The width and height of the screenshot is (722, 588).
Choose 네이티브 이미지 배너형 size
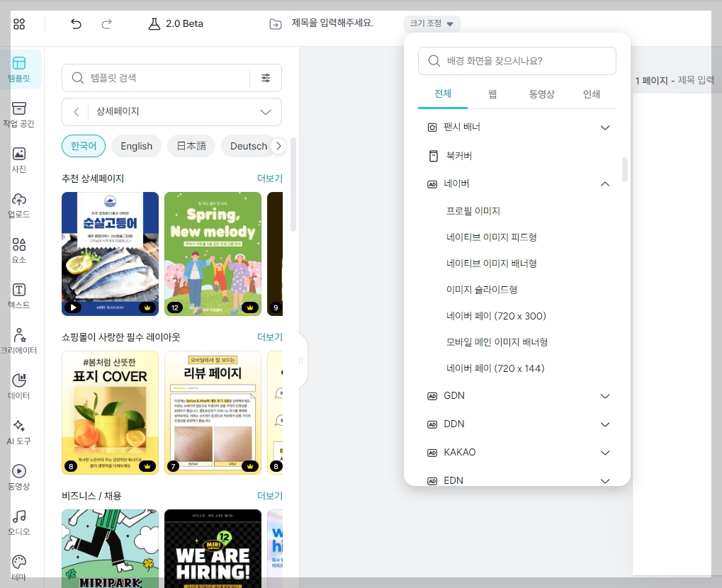click(491, 264)
